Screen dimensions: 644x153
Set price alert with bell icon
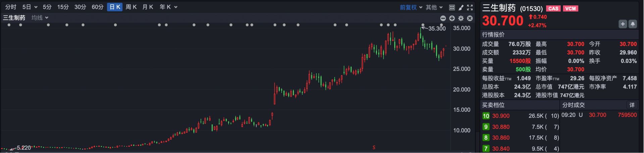[x=633, y=24]
